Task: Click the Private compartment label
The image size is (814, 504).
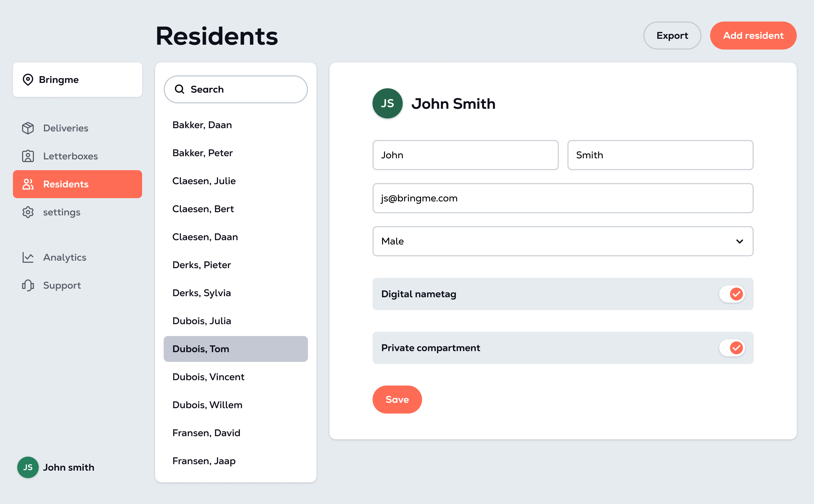Action: pyautogui.click(x=430, y=348)
